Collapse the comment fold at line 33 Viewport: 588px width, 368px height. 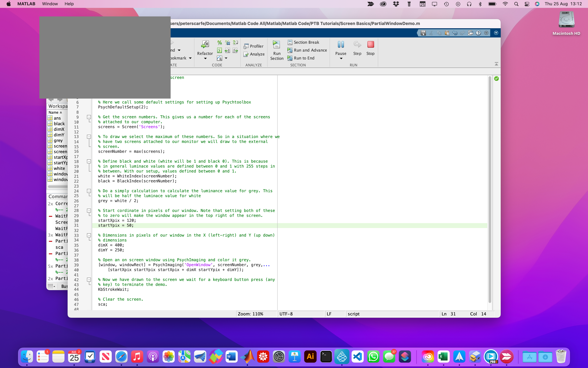coord(89,235)
